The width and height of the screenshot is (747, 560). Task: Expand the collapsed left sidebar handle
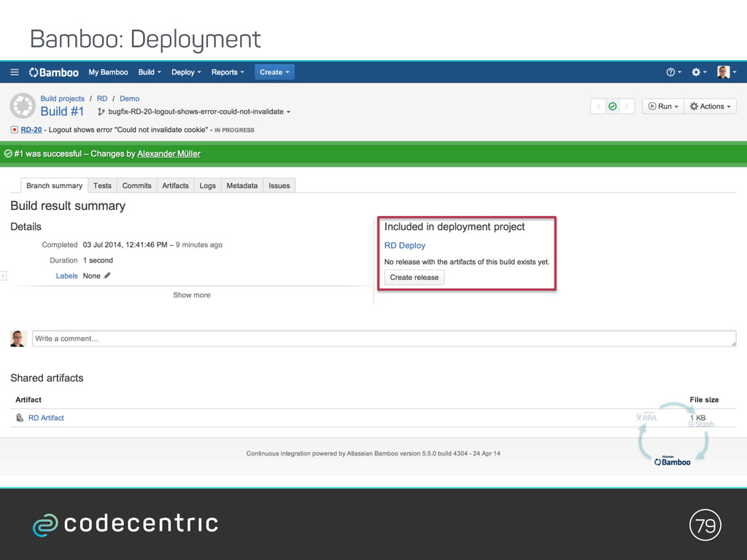pyautogui.click(x=4, y=275)
